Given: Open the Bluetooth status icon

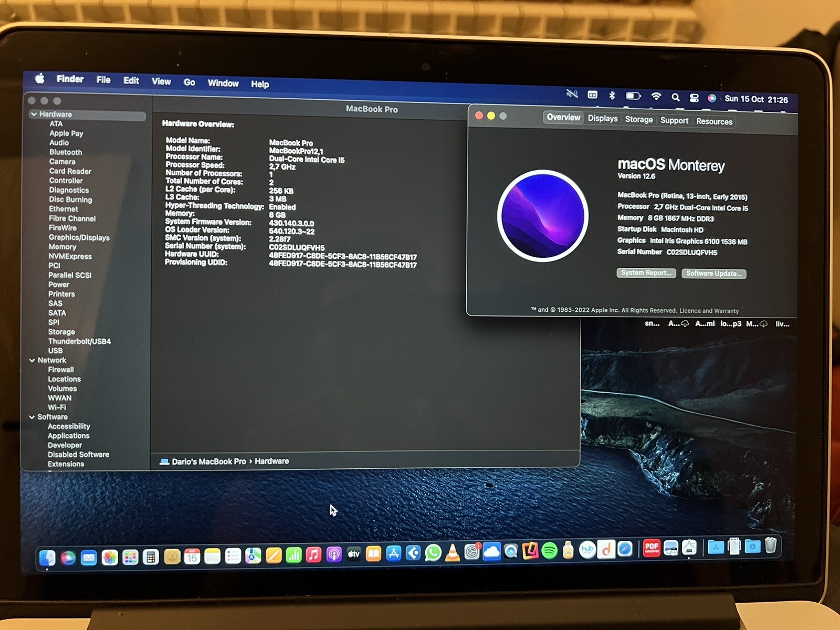Looking at the screenshot, I should pos(612,95).
